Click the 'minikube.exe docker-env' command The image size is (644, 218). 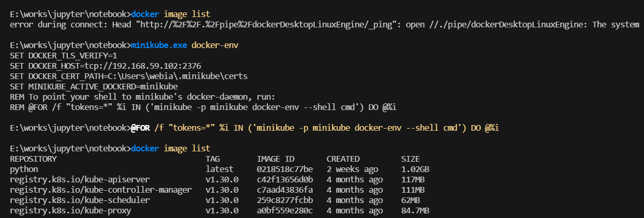185,45
